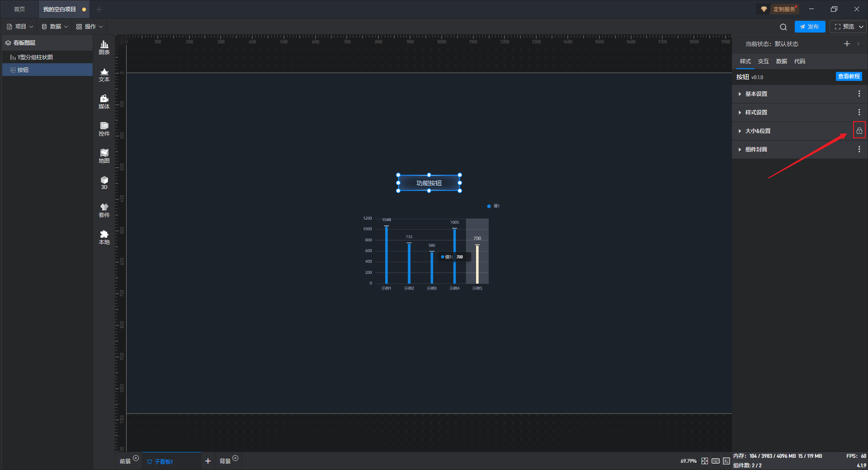Click the 功能按钮 component on canvas
Viewport: 868px width, 470px height.
tap(429, 183)
